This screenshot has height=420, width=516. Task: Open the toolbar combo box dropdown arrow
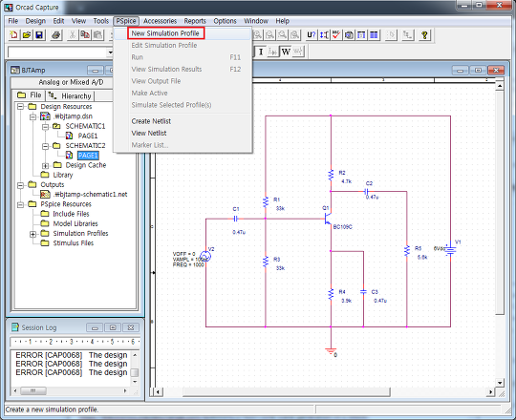coord(110,52)
